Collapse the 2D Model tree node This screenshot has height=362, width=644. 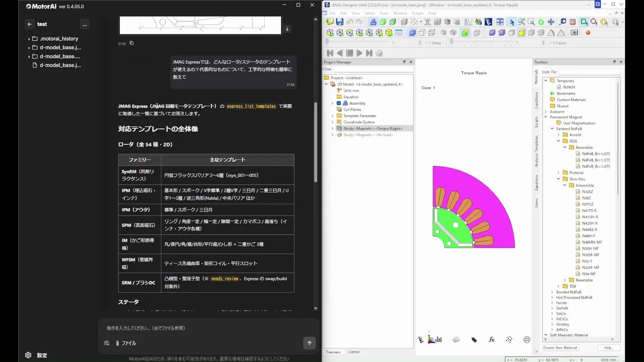point(326,84)
